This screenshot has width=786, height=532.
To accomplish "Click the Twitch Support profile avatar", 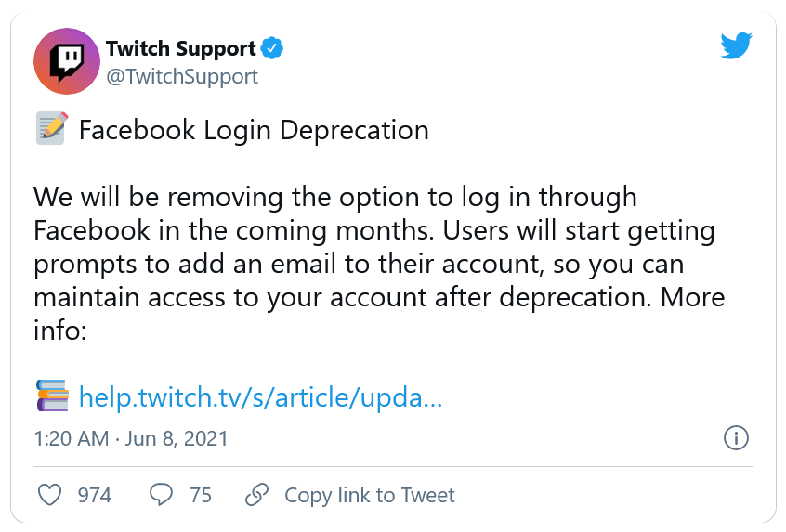I will (x=66, y=61).
